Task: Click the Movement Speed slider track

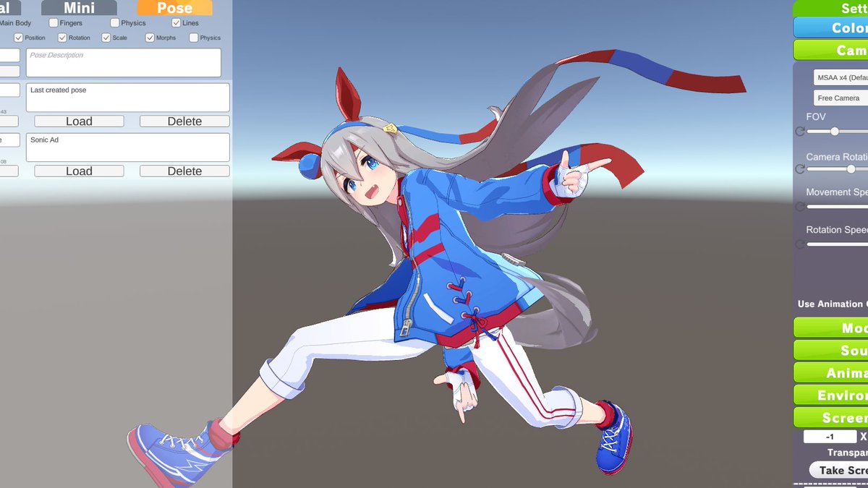Action: 838,207
